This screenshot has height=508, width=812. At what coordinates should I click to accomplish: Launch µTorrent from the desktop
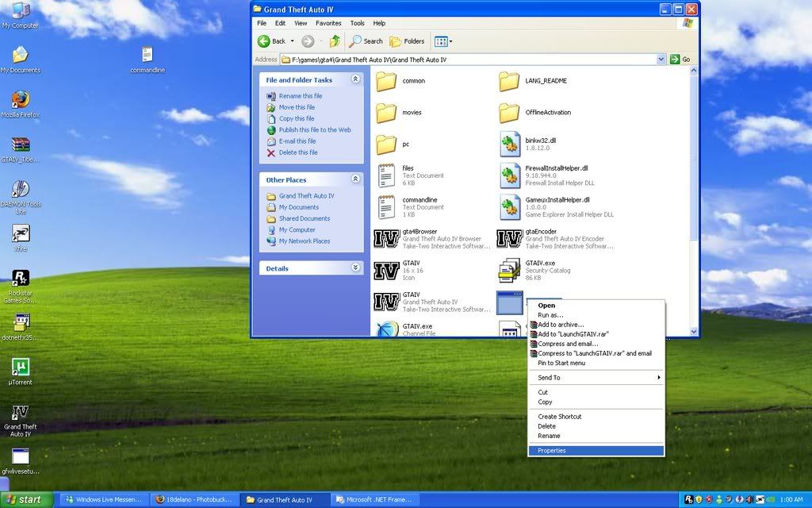pos(20,372)
